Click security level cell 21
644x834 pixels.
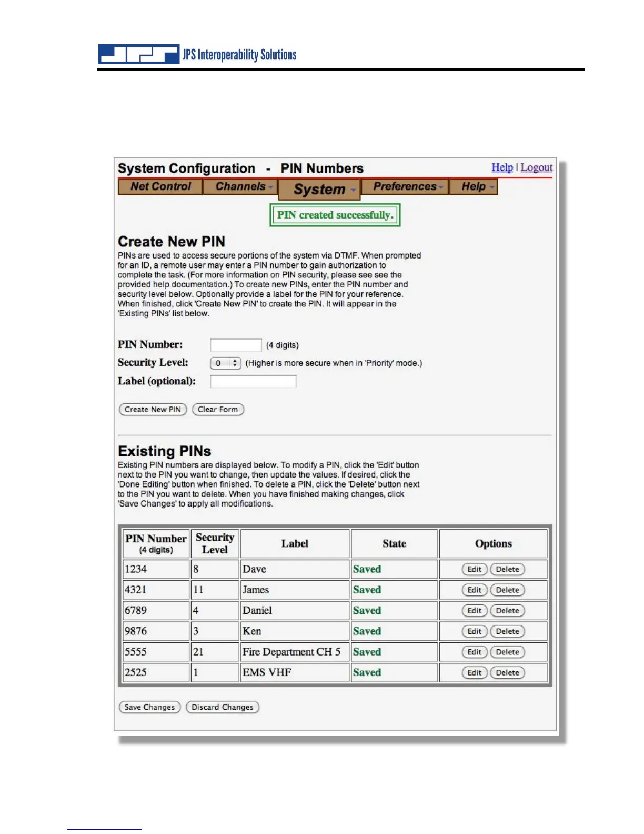click(x=215, y=652)
